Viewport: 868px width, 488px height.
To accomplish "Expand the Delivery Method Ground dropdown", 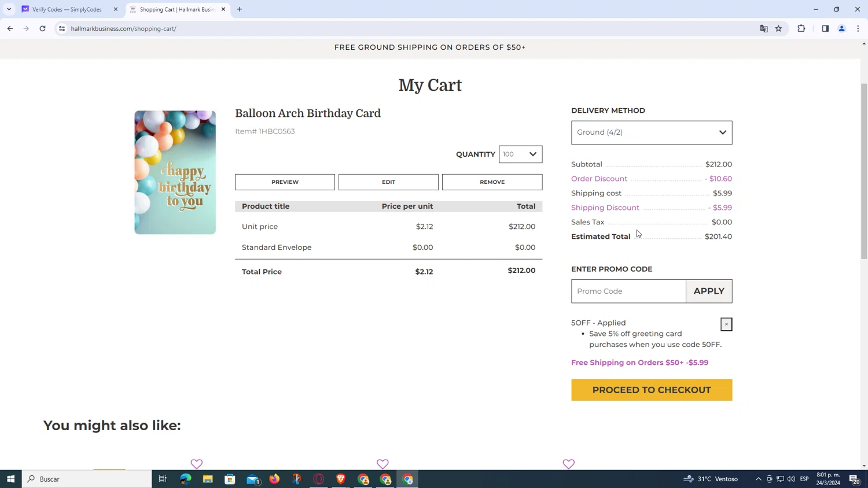I will tap(652, 132).
